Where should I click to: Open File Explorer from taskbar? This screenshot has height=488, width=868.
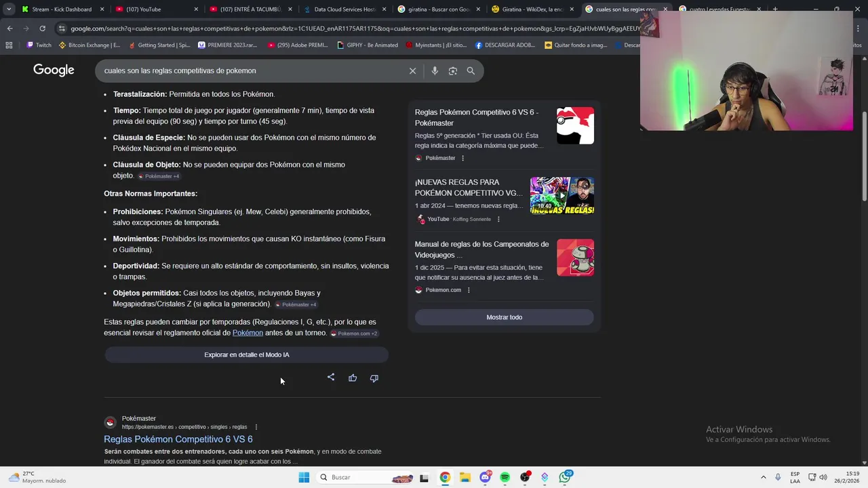[x=465, y=477]
